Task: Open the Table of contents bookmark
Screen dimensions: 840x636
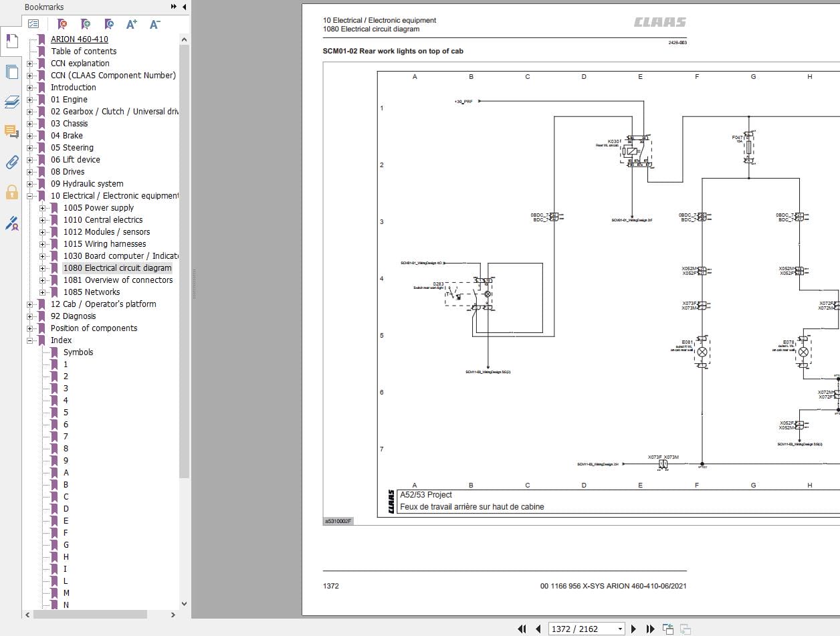Action: pyautogui.click(x=84, y=51)
